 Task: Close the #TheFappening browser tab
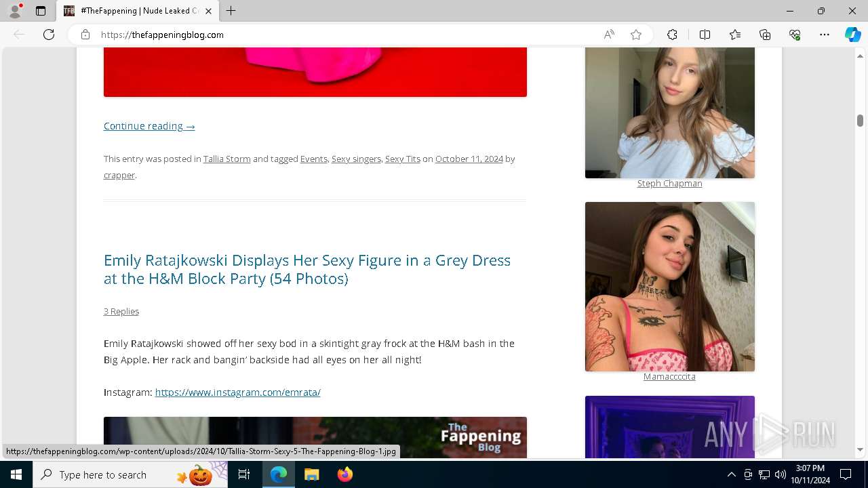point(208,11)
